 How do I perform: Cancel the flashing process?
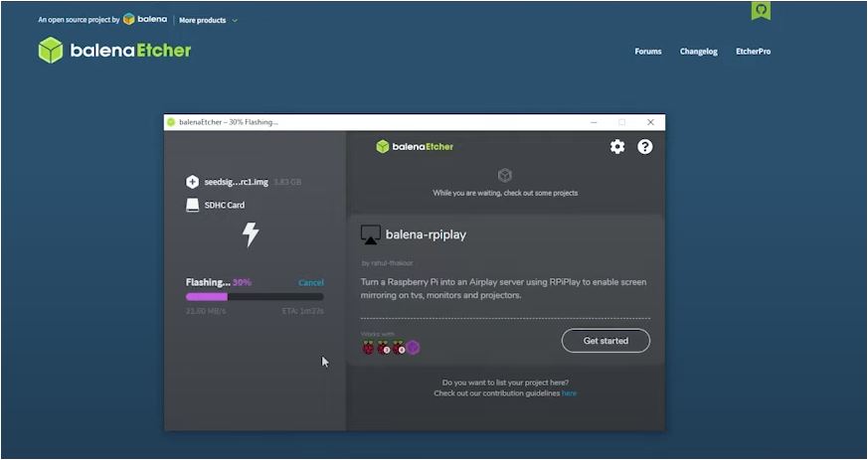[311, 282]
